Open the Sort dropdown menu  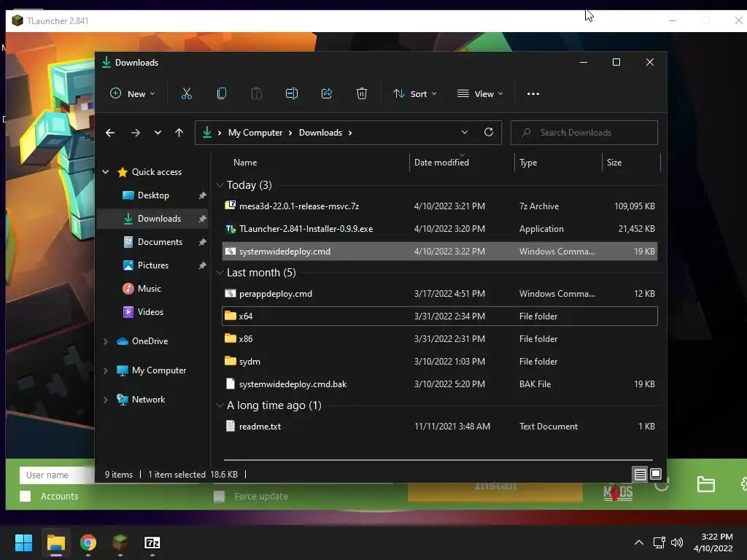point(414,94)
